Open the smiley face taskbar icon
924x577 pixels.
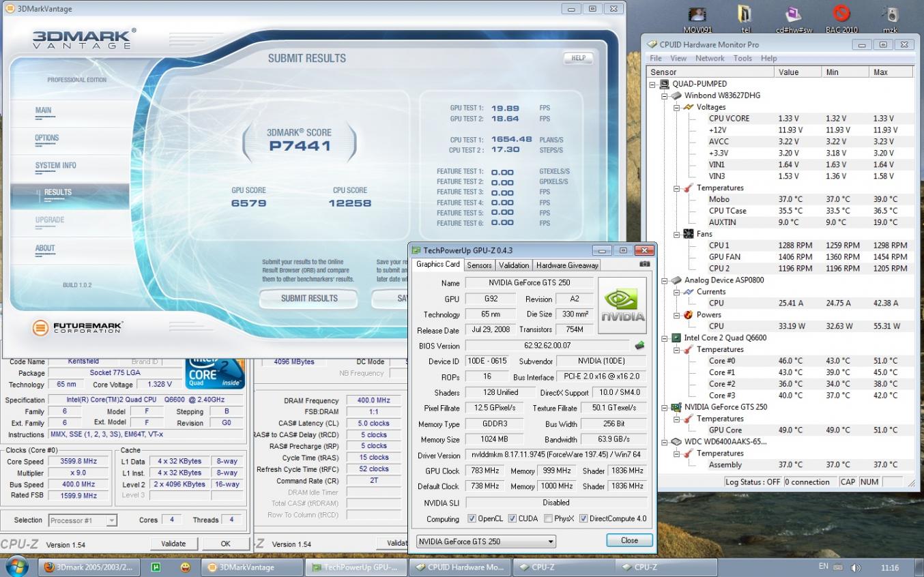pyautogui.click(x=186, y=567)
